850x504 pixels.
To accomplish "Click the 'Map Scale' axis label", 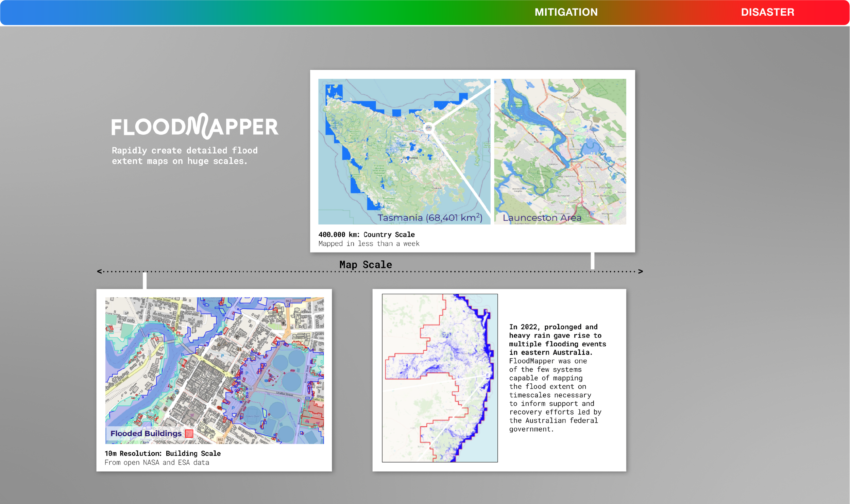I will 365,264.
